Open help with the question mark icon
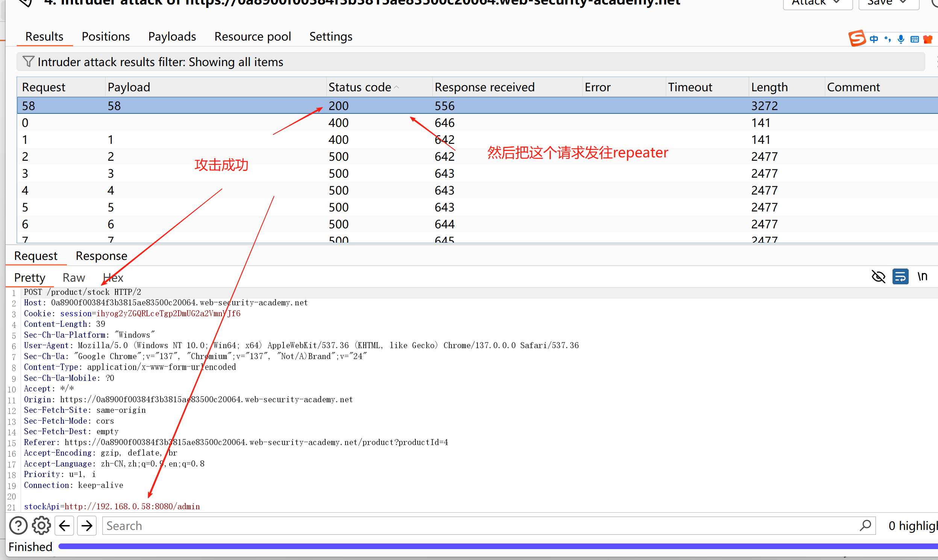Image resolution: width=938 pixels, height=560 pixels. point(18,525)
